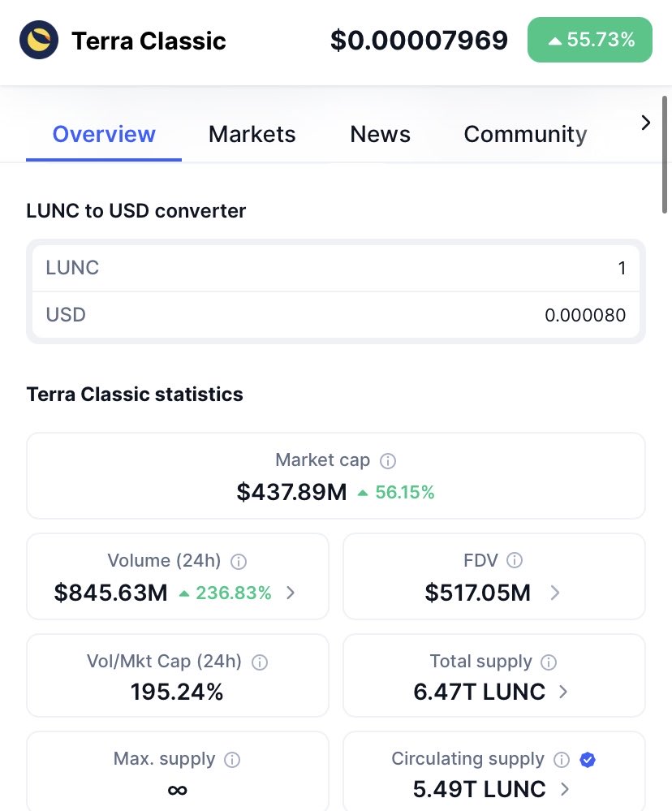The image size is (672, 811).
Task: Click the arrow to reveal more tabs
Action: click(646, 123)
